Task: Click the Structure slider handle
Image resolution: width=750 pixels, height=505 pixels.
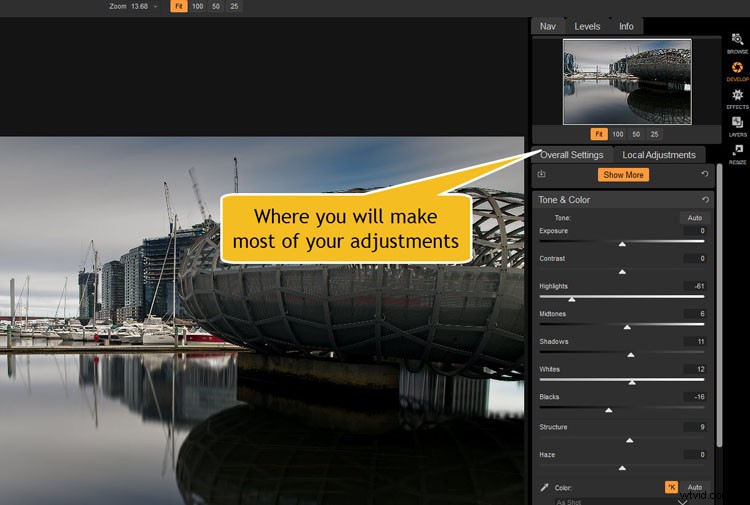Action: [x=630, y=440]
